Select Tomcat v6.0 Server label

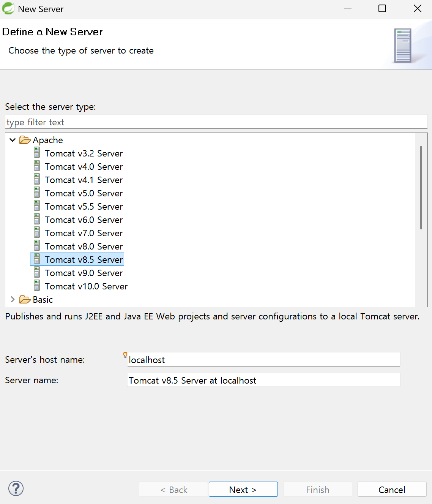coord(84,220)
